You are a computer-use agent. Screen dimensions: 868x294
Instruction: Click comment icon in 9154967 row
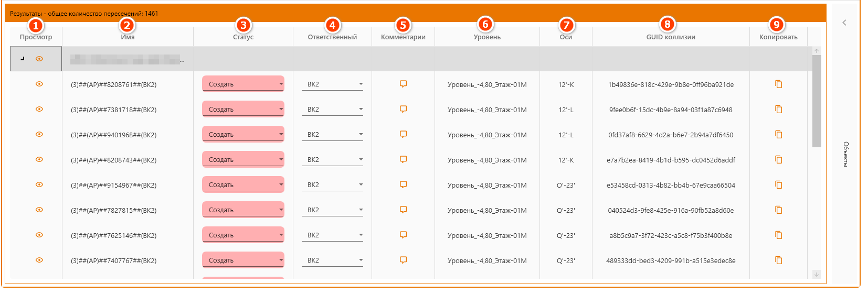(x=403, y=184)
